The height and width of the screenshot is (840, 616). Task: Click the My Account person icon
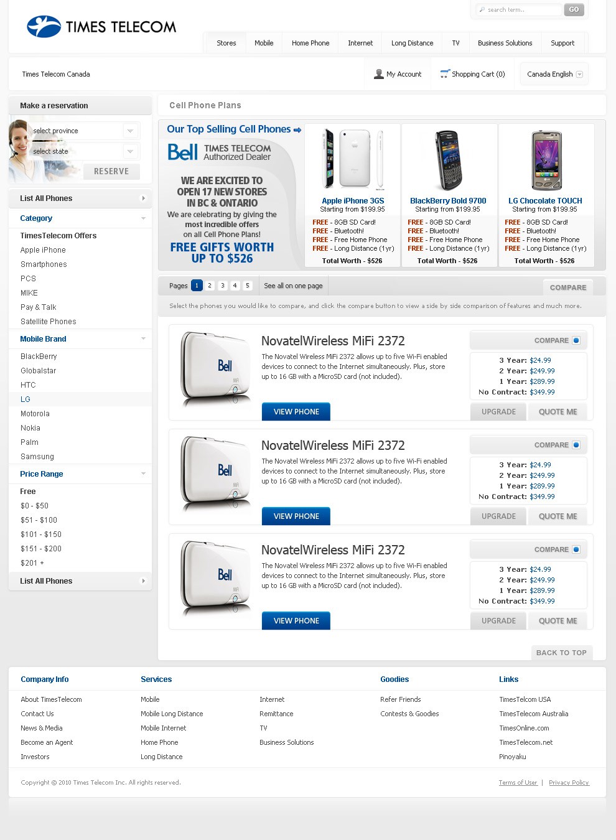click(378, 74)
